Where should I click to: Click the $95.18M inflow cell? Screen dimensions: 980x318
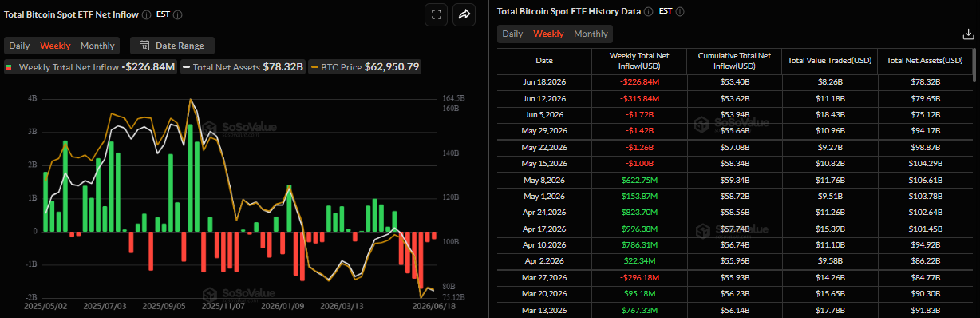click(x=638, y=294)
